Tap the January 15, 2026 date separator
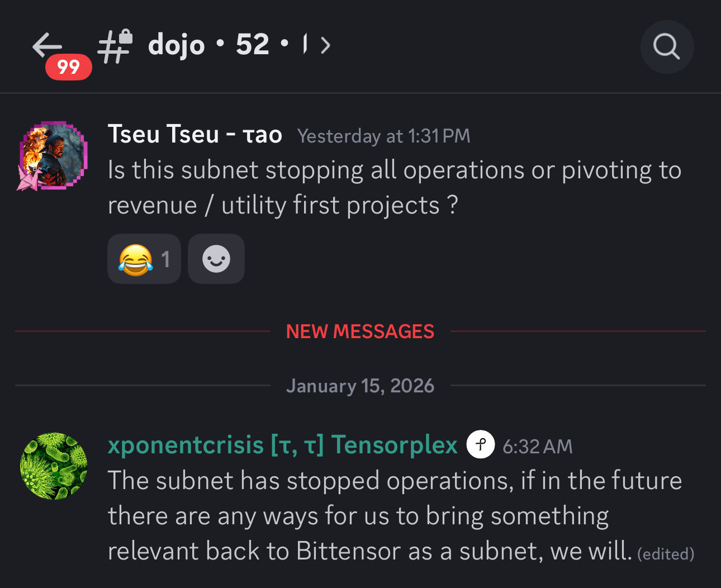Image resolution: width=721 pixels, height=588 pixels. [360, 386]
